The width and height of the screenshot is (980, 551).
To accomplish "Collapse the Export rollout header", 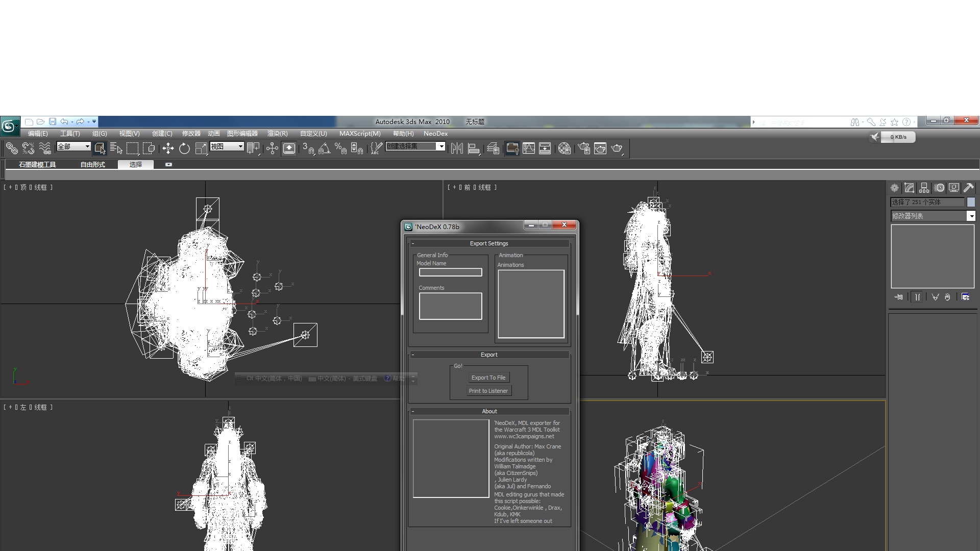I will pyautogui.click(x=489, y=355).
